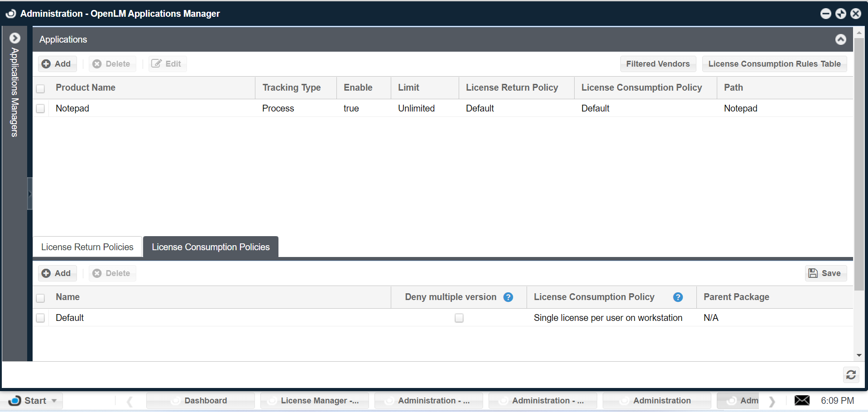Expand the Applications Managers side panel
This screenshot has width=868, height=412.
[15, 38]
